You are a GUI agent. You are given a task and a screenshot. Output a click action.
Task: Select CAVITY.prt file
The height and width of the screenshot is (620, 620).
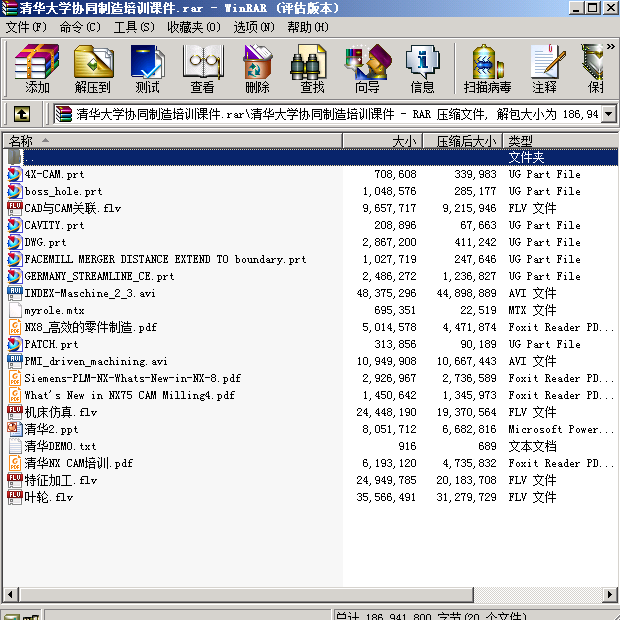coord(55,225)
